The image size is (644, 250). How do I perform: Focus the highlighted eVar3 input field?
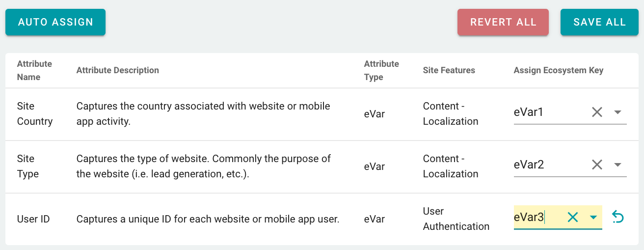538,217
